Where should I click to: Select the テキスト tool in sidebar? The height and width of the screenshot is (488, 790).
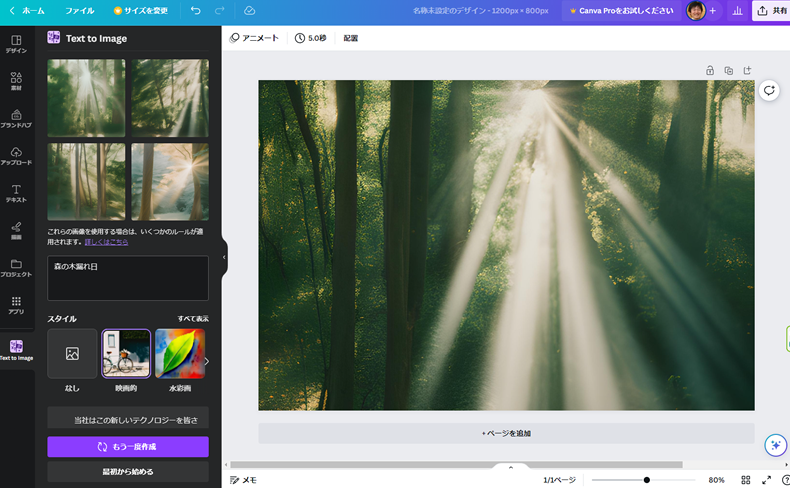click(16, 192)
